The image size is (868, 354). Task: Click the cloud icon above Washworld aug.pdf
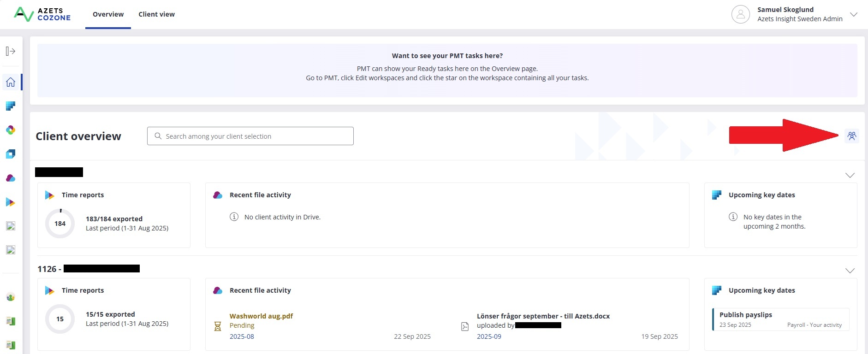[x=218, y=290]
